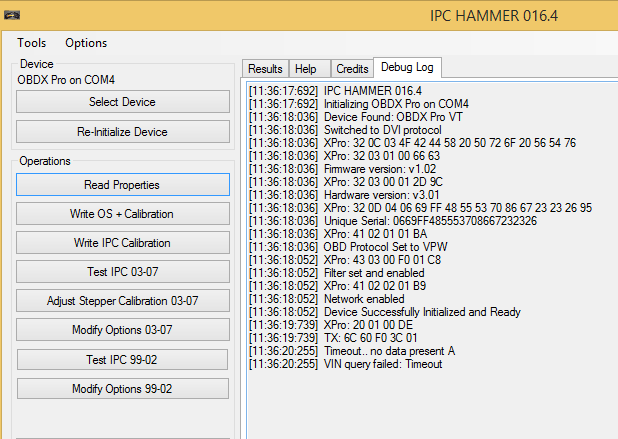Select log line 'Device Found: OBDX Pro VT'
618x439 pixels.
356,117
